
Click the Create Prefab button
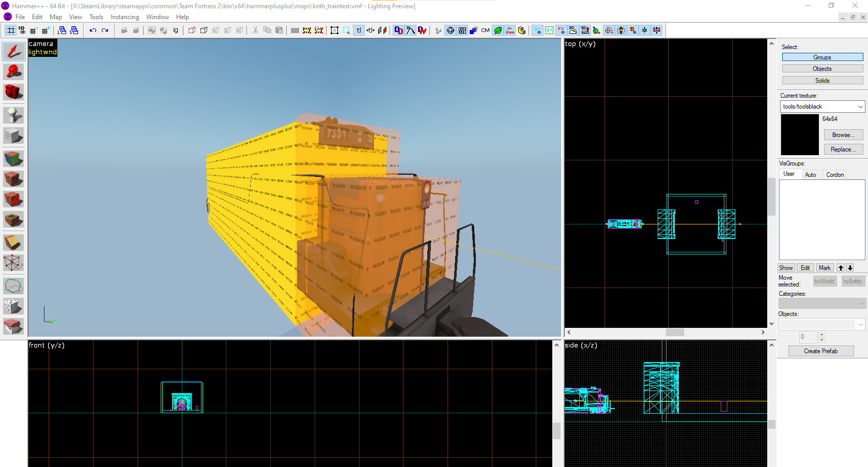point(821,351)
